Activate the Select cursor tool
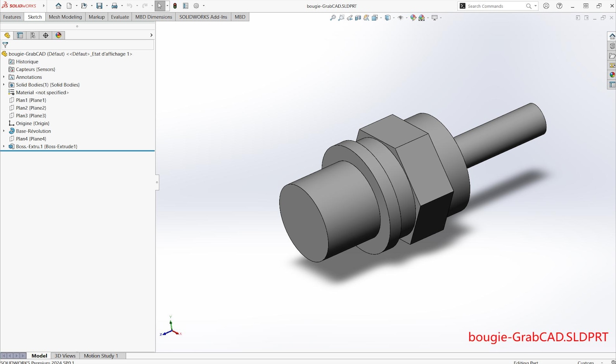 (x=160, y=6)
